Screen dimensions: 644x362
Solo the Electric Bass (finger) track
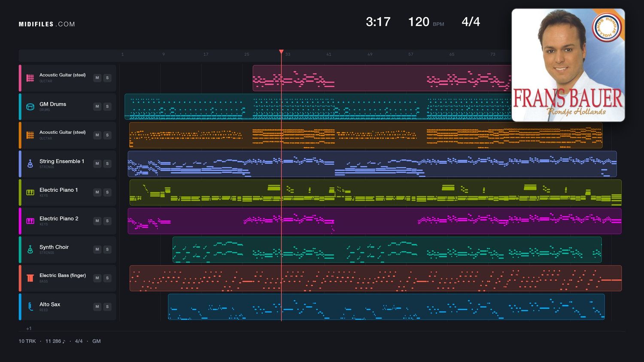click(x=107, y=278)
